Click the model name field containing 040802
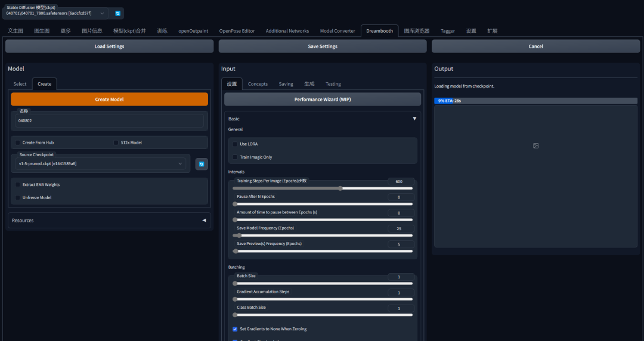 coord(109,121)
